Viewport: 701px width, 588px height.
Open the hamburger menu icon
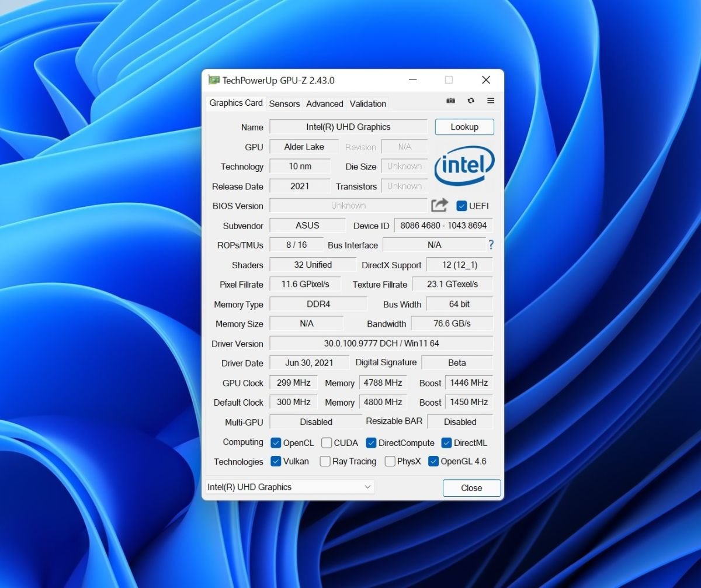click(x=491, y=101)
